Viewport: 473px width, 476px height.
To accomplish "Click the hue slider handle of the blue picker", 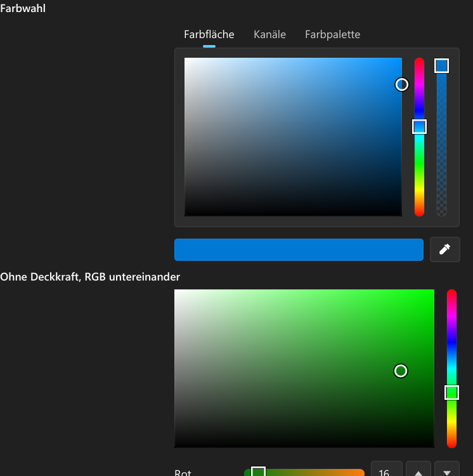I will [419, 126].
